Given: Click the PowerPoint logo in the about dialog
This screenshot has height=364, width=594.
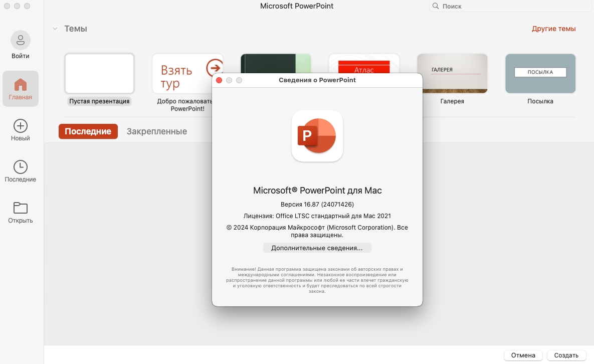Looking at the screenshot, I should click(x=317, y=136).
